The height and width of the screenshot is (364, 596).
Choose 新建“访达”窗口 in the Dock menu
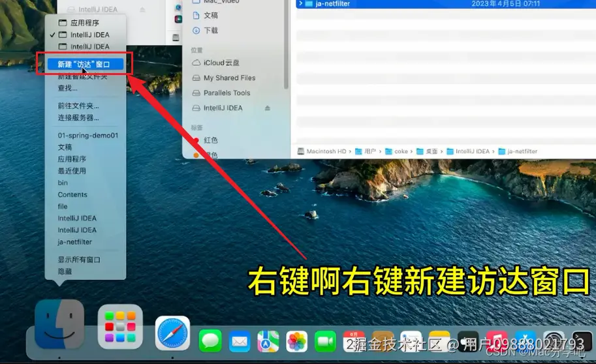[85, 64]
